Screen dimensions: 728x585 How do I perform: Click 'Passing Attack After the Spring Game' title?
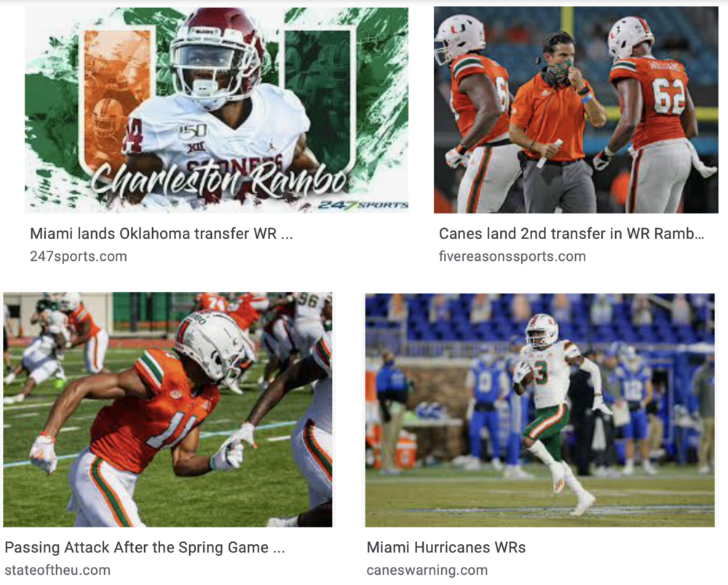144,547
